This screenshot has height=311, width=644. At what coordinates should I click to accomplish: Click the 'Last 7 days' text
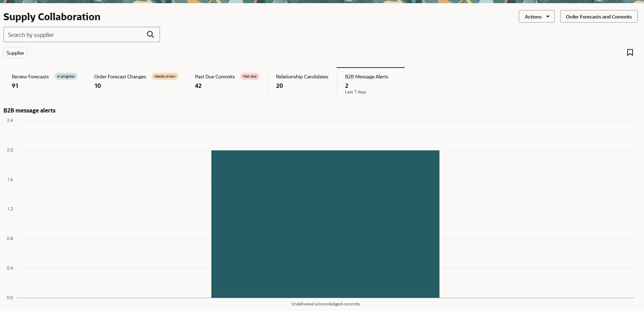(355, 92)
